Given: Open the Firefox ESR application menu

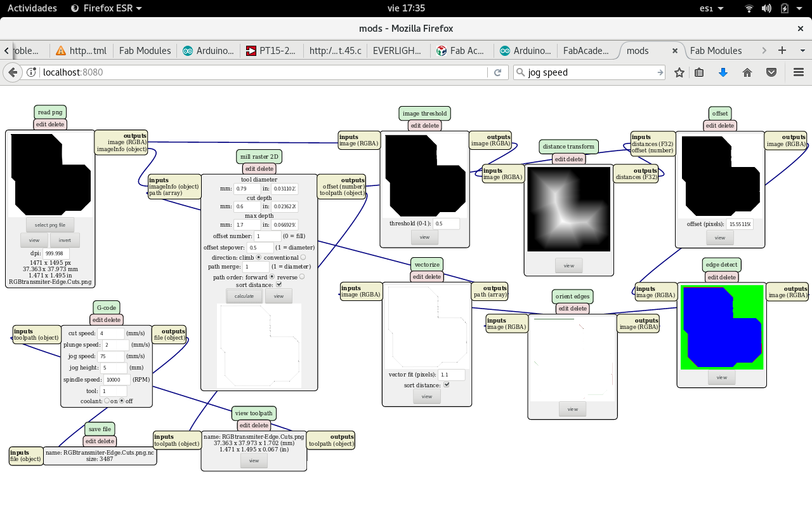Looking at the screenshot, I should pyautogui.click(x=106, y=8).
